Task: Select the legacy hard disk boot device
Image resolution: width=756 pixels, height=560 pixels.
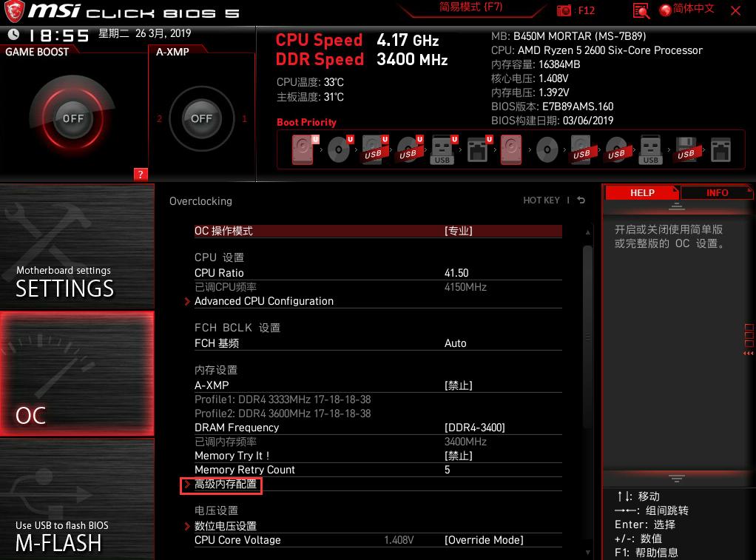Action: click(511, 149)
